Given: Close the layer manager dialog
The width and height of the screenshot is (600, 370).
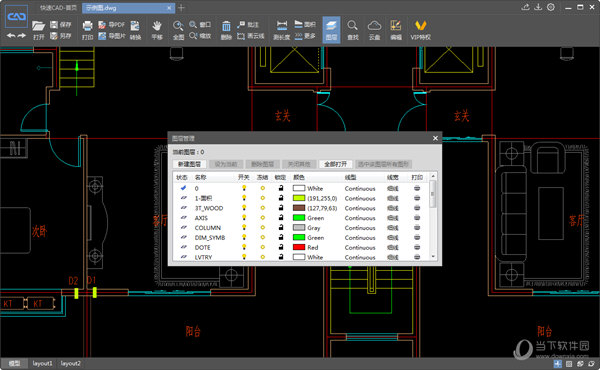Looking at the screenshot, I should coord(435,138).
